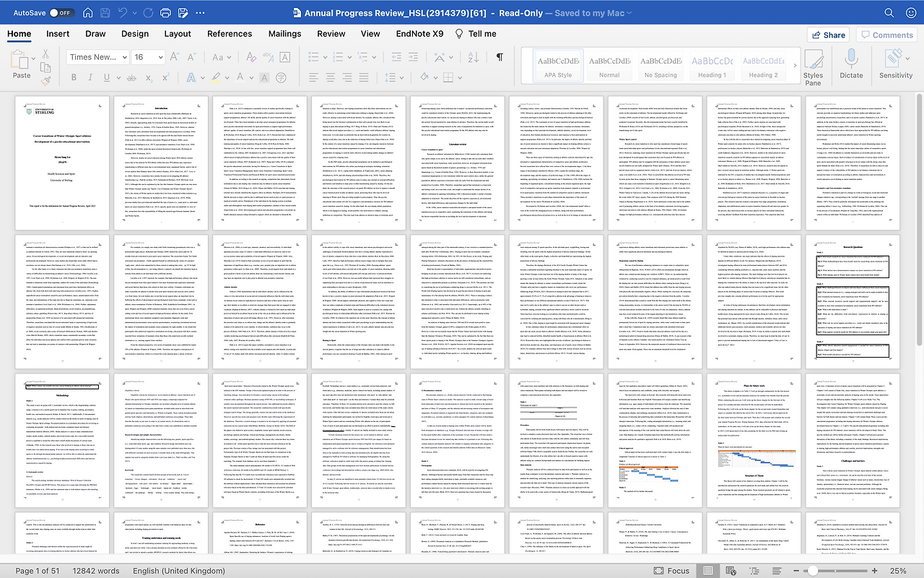Apply the No Spacing style
The height and width of the screenshot is (578, 924).
(661, 66)
